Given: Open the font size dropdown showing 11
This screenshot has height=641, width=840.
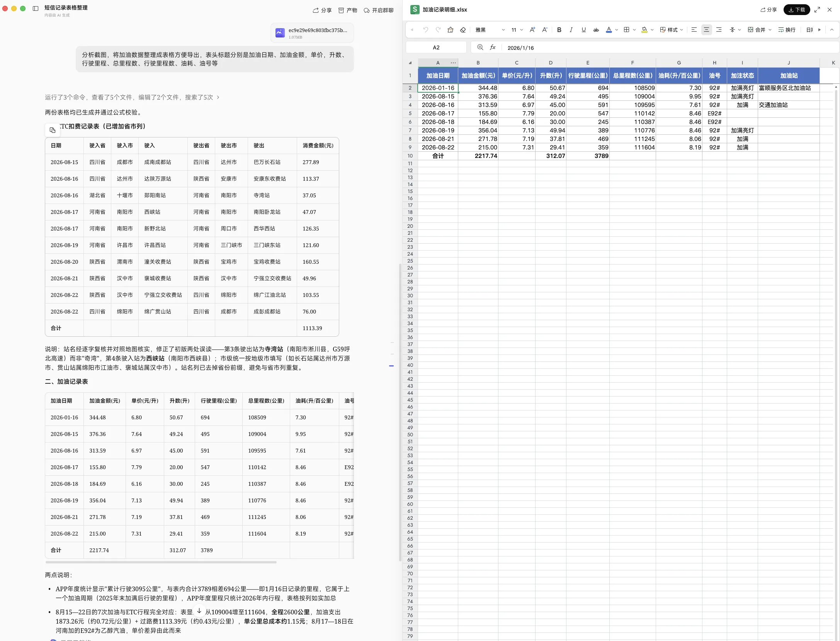Looking at the screenshot, I should pos(517,30).
